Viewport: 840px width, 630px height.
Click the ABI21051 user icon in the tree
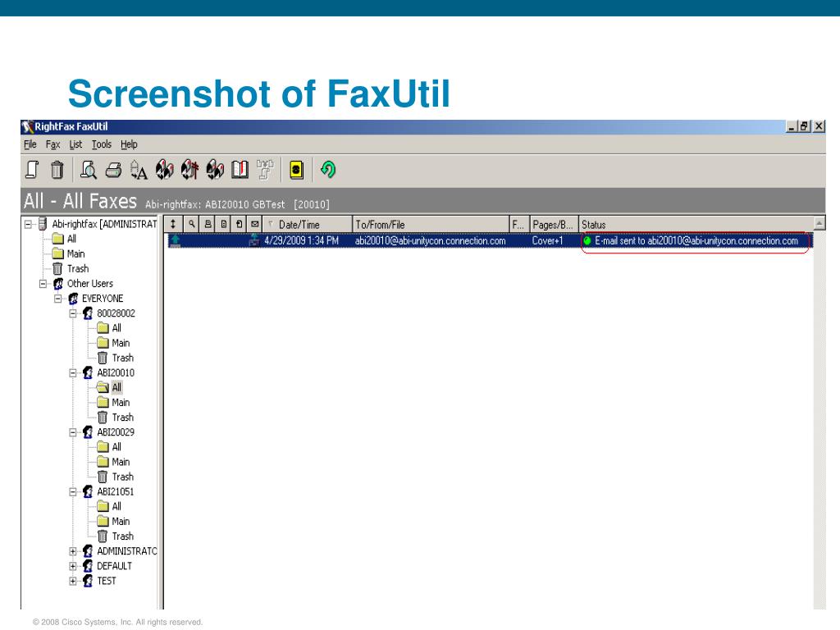[x=88, y=492]
